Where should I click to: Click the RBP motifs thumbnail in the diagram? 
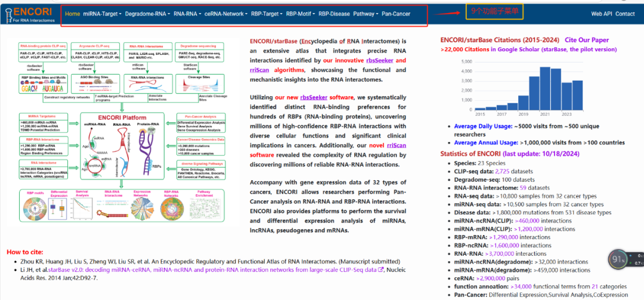(x=30, y=210)
